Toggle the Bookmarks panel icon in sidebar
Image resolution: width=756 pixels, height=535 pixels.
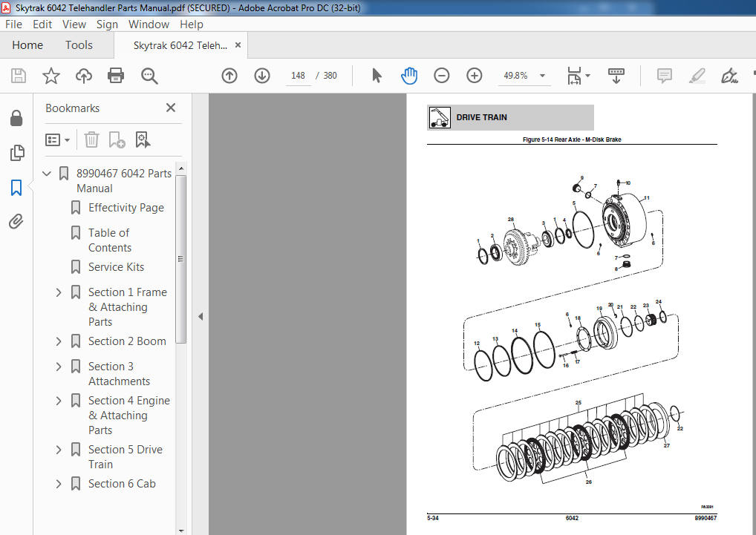click(16, 187)
